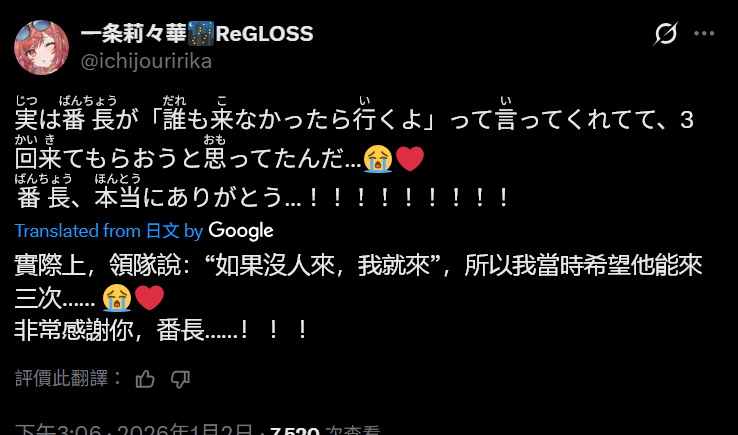Click the 7,520 view count
Viewport: 738px width, 435px height.
[296, 431]
